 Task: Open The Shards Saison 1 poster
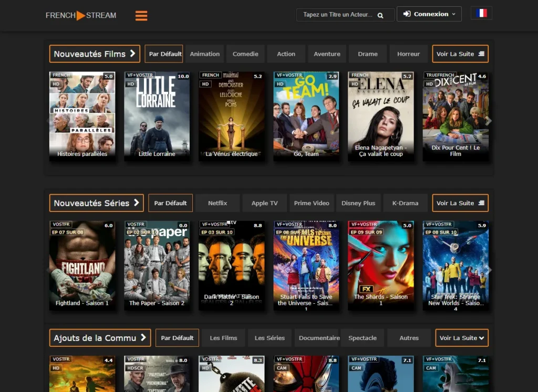tap(381, 266)
